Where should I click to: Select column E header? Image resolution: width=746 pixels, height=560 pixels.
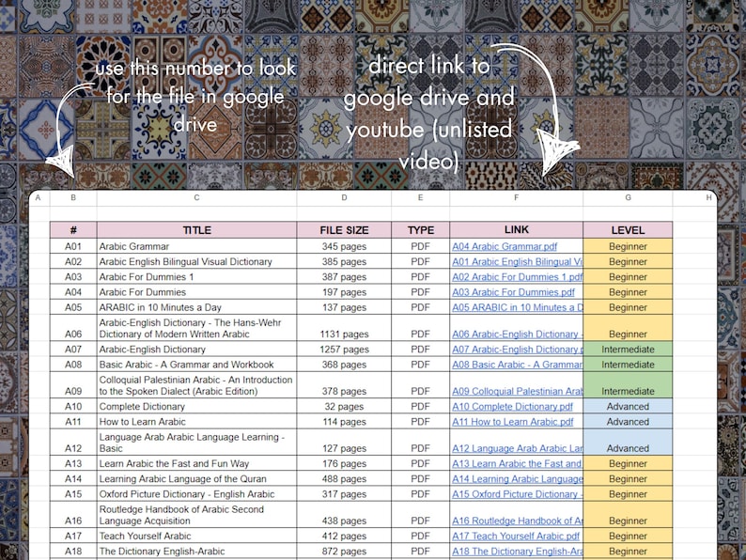tap(421, 197)
